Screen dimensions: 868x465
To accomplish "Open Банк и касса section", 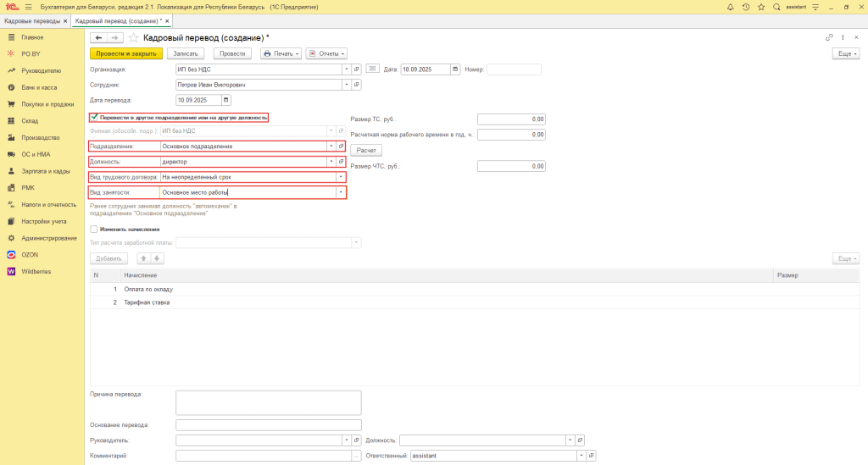I will pos(39,87).
